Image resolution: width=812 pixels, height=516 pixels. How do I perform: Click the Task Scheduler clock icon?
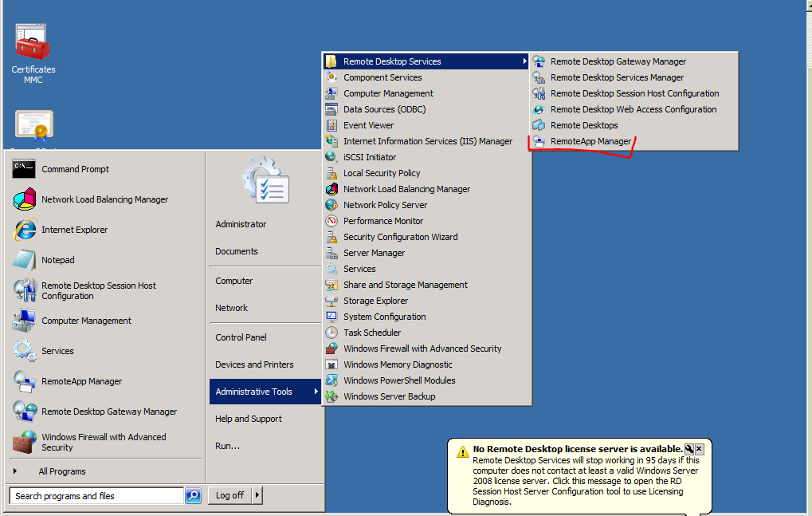(x=331, y=333)
